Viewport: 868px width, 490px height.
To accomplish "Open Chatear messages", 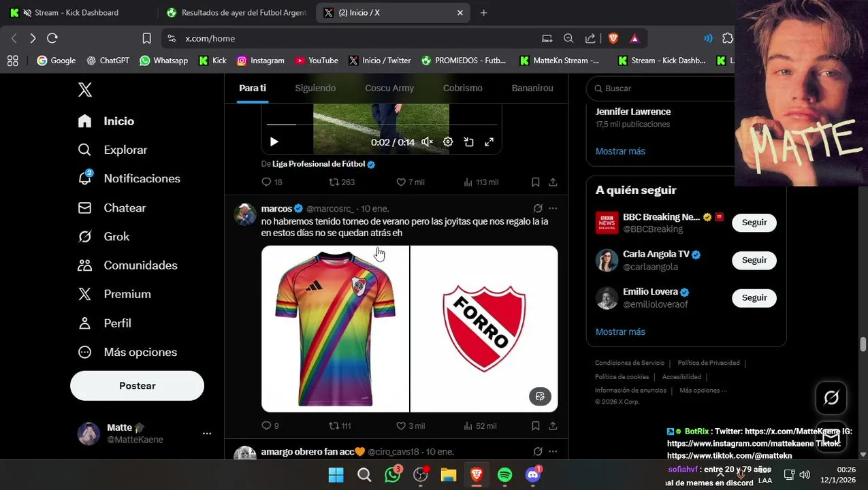I will pyautogui.click(x=112, y=208).
